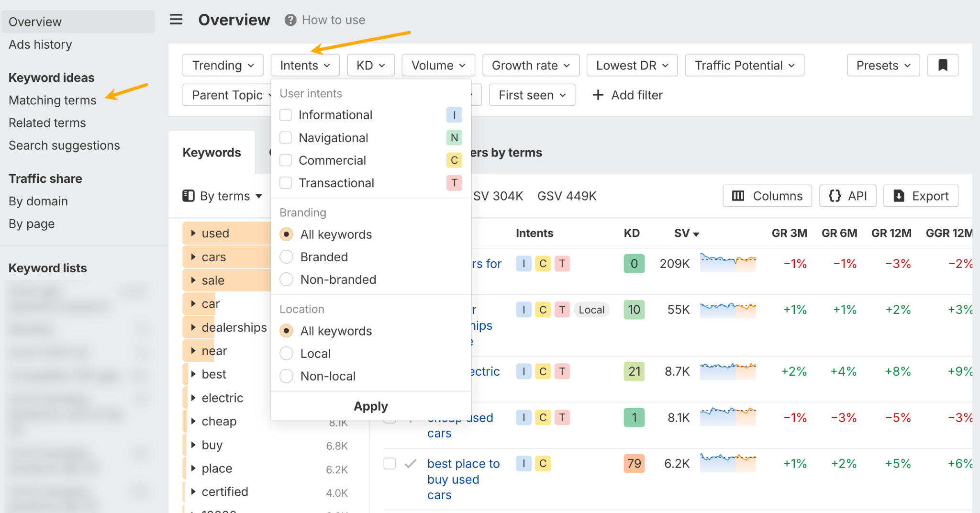Image resolution: width=980 pixels, height=513 pixels.
Task: Click the "How to use" help icon
Action: point(290,20)
